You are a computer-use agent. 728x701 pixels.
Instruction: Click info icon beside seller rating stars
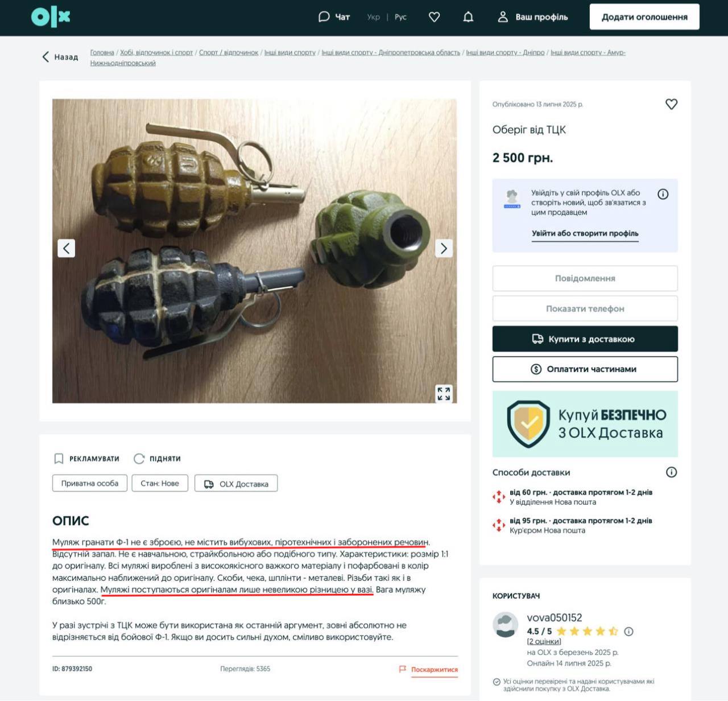(x=629, y=631)
